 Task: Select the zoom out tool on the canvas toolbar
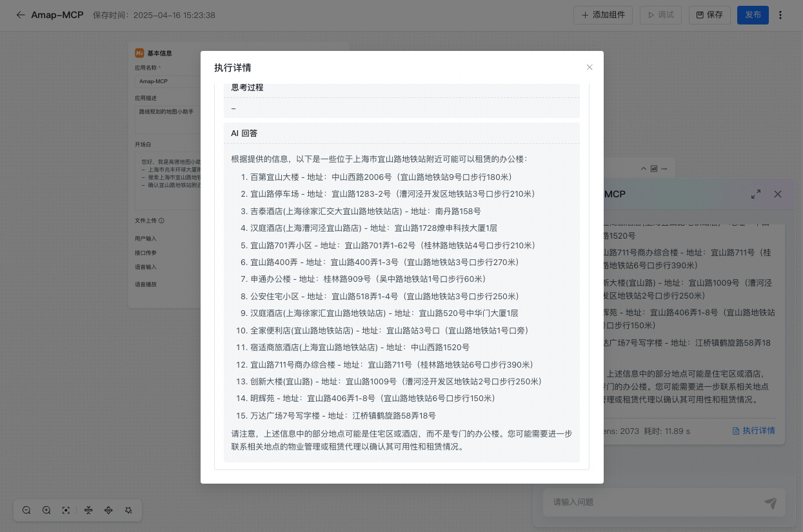pyautogui.click(x=26, y=510)
